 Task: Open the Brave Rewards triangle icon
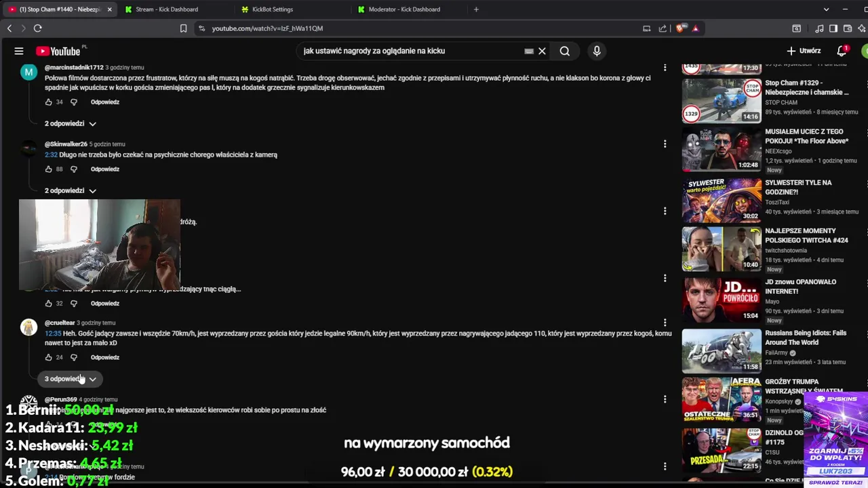coord(695,28)
